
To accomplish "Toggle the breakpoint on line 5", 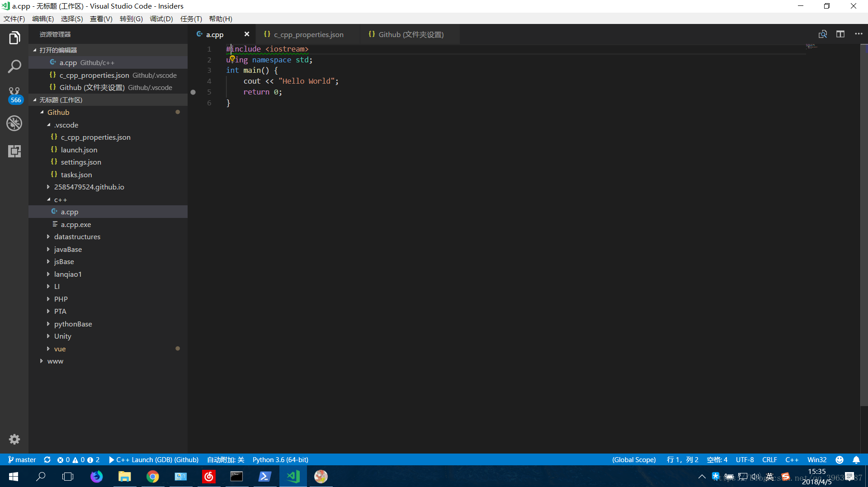I will (x=193, y=92).
